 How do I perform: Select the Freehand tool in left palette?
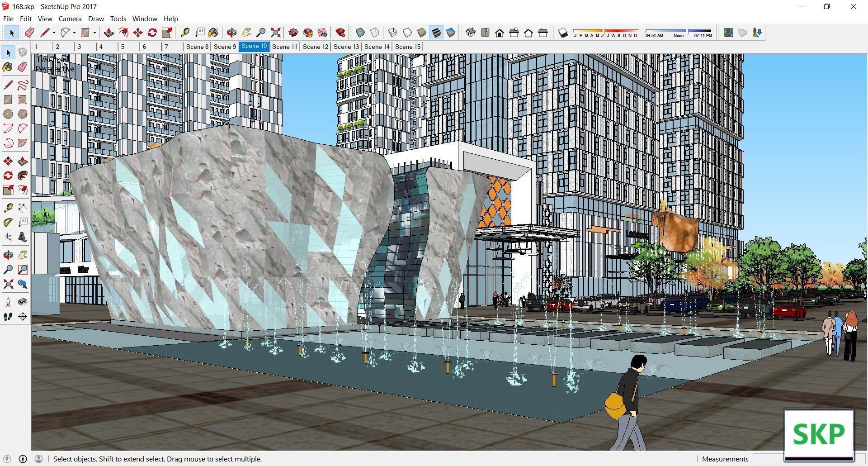[x=23, y=85]
